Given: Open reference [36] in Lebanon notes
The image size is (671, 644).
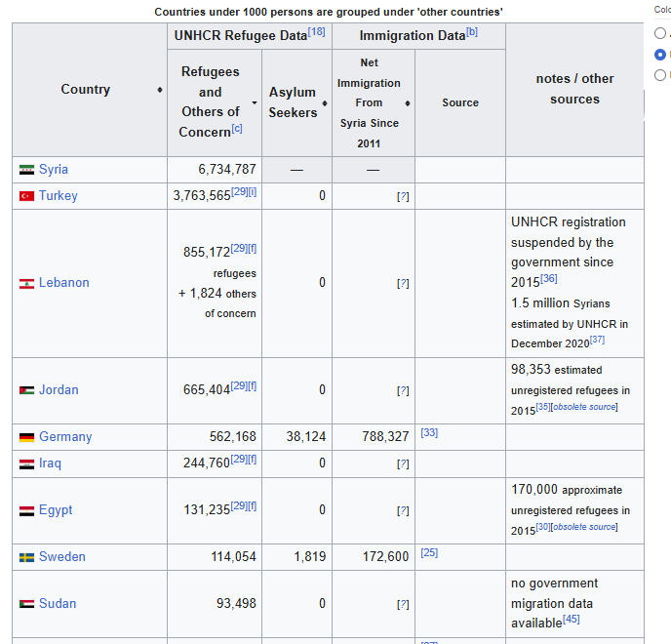Looking at the screenshot, I should [549, 279].
